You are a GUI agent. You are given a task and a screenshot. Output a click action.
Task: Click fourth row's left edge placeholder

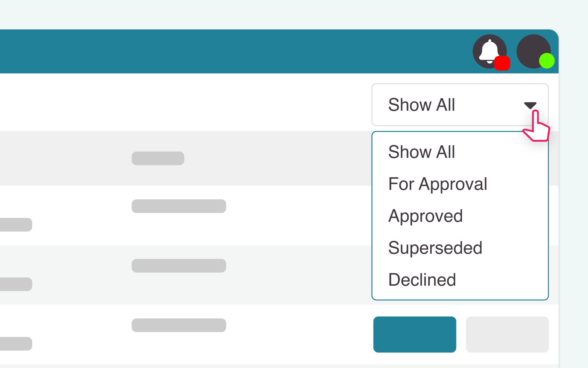(16, 344)
